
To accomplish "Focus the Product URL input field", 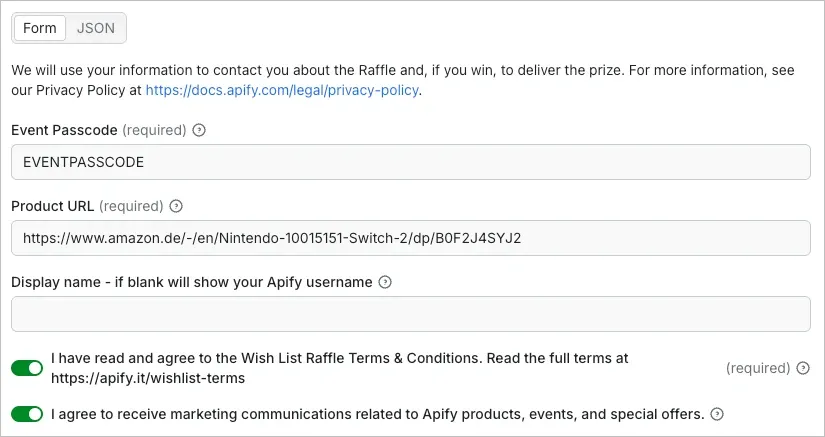I will point(410,238).
